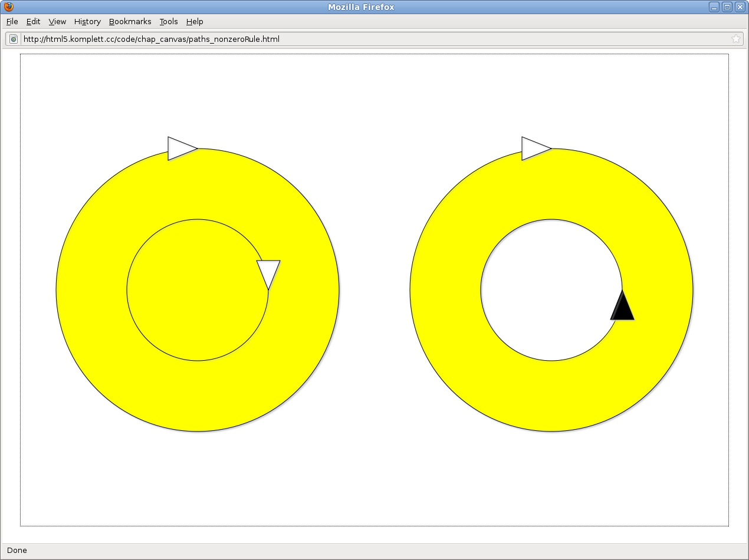Click the white downward arrow on left inner circle
The height and width of the screenshot is (560, 749).
click(x=268, y=272)
